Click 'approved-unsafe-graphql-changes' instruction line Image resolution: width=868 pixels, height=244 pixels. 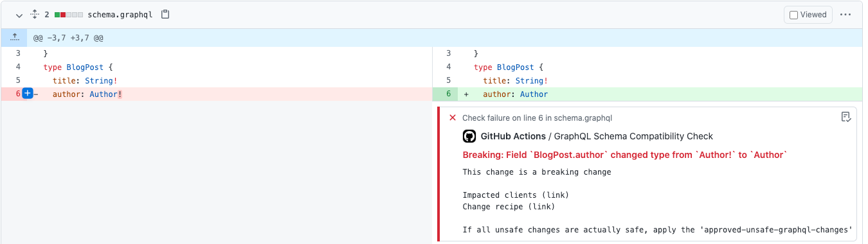[658, 229]
